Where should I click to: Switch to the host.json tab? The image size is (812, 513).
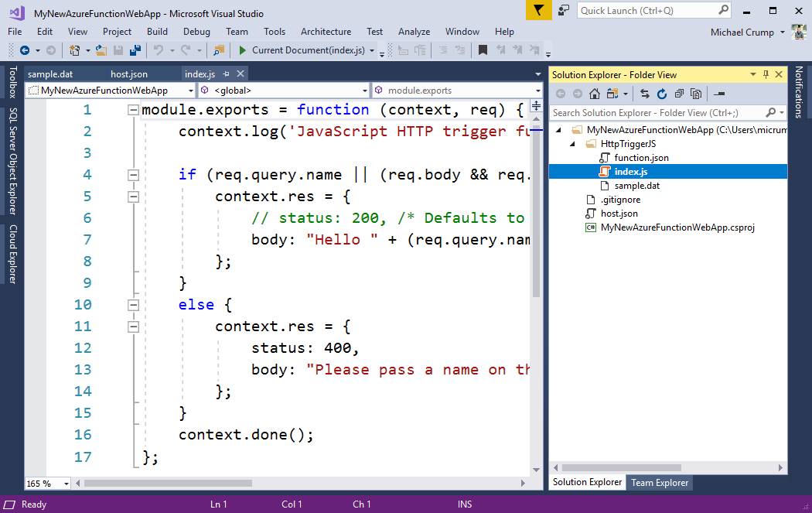tap(128, 74)
